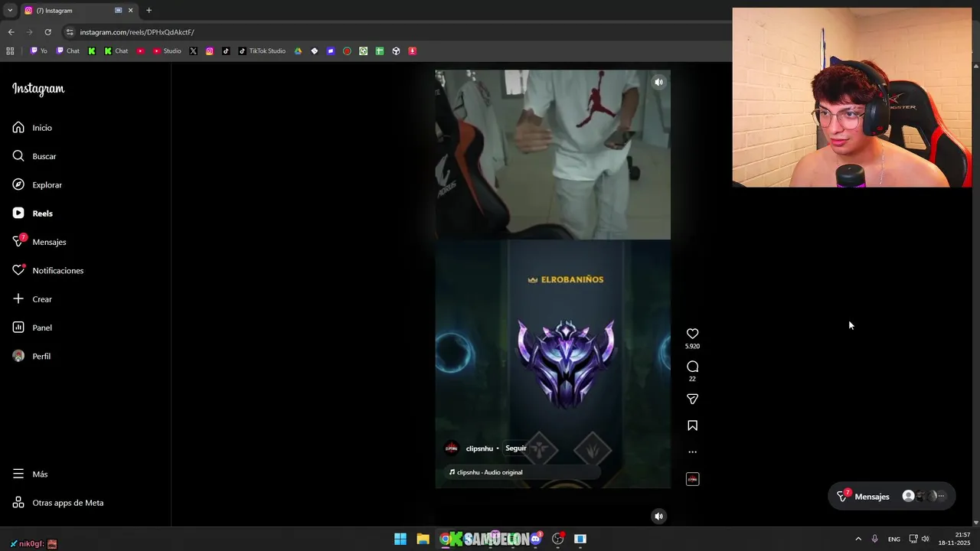Toggle the speaker button below the reel
Viewport: 980px width, 551px height.
[658, 516]
